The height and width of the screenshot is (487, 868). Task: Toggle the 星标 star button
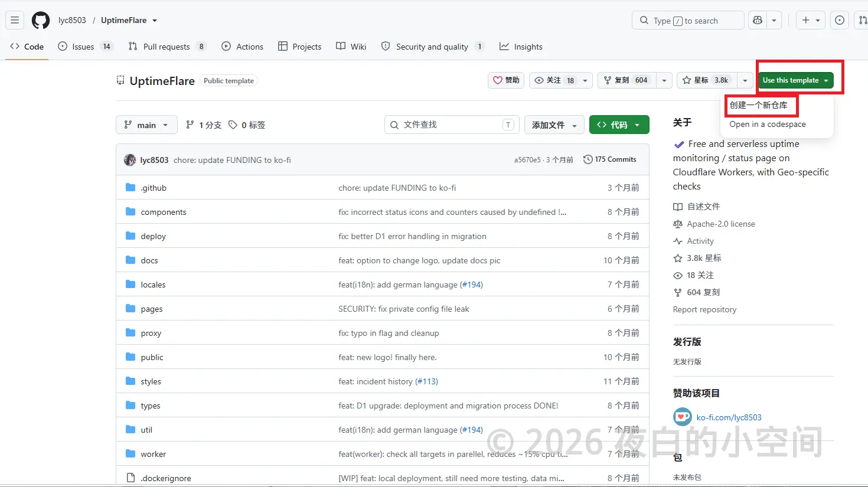pos(707,80)
